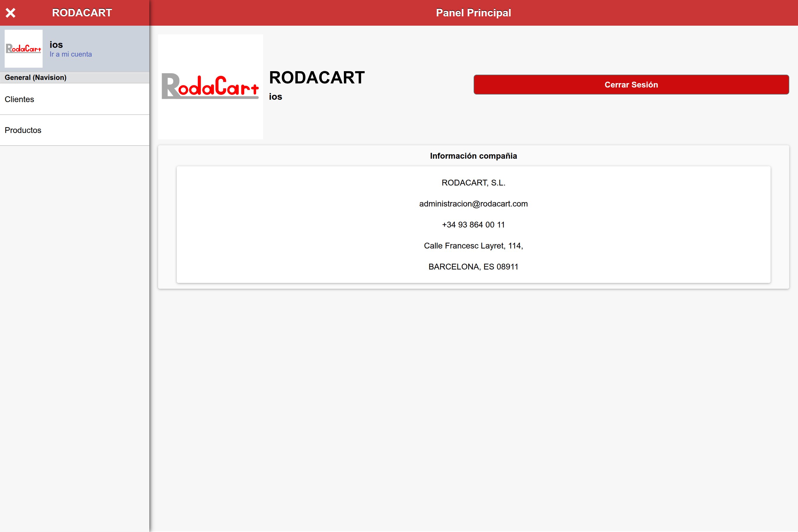Close the sidebar with the X icon
798x532 pixels.
[x=10, y=13]
